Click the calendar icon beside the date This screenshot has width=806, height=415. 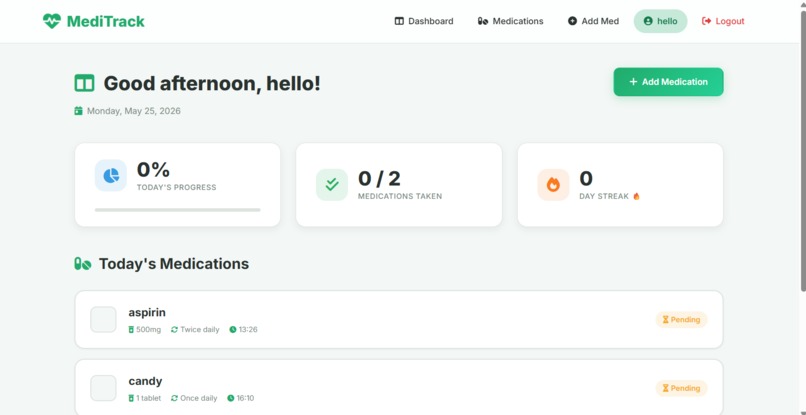point(78,111)
